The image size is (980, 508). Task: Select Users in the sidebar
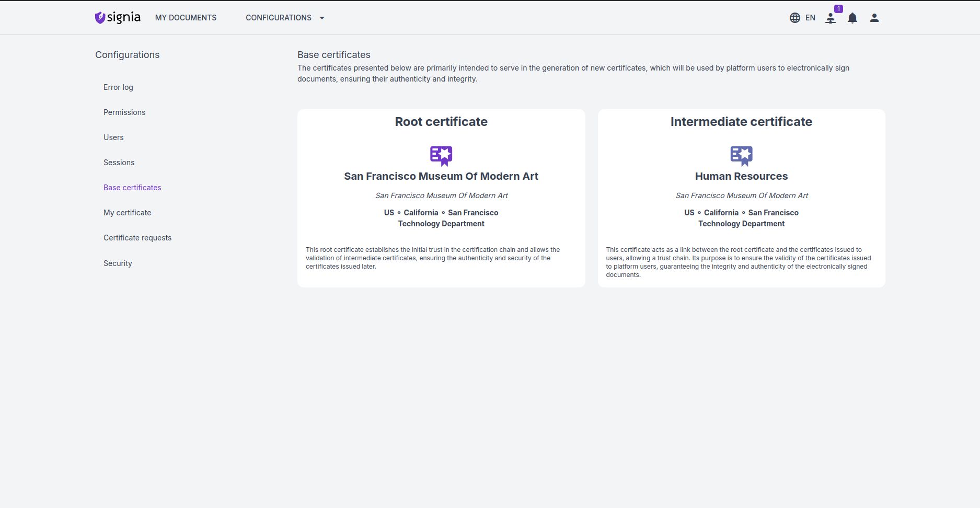pos(113,137)
